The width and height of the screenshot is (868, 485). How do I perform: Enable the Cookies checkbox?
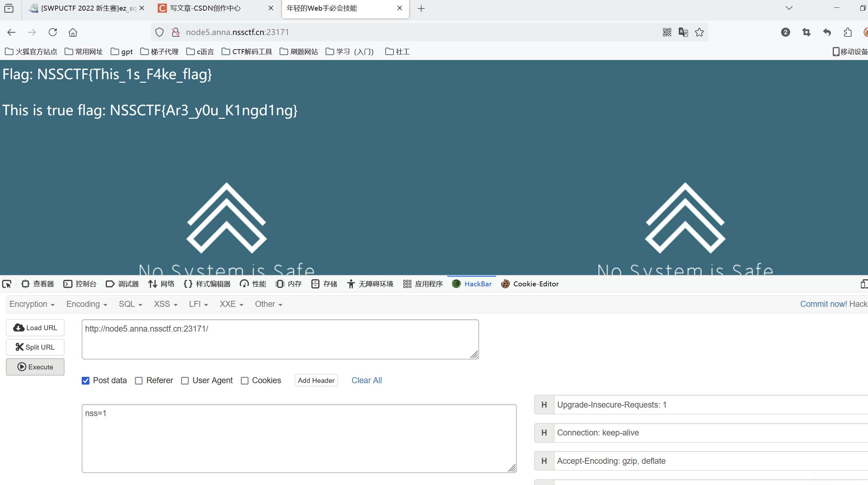coord(245,380)
